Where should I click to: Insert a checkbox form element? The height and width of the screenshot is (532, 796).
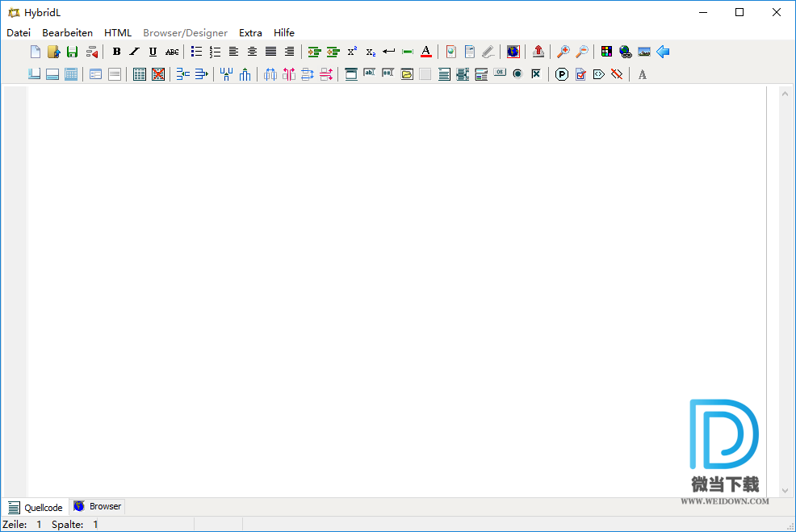535,73
